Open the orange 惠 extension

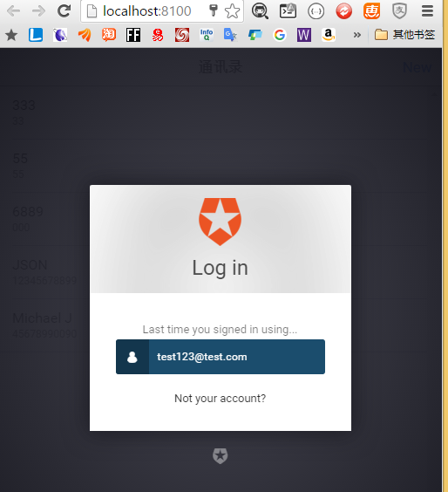click(372, 11)
